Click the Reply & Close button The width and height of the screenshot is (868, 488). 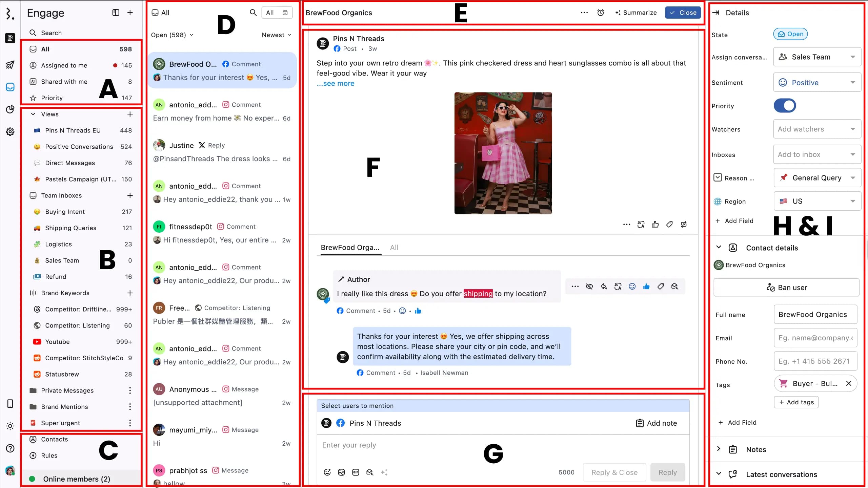pos(614,472)
